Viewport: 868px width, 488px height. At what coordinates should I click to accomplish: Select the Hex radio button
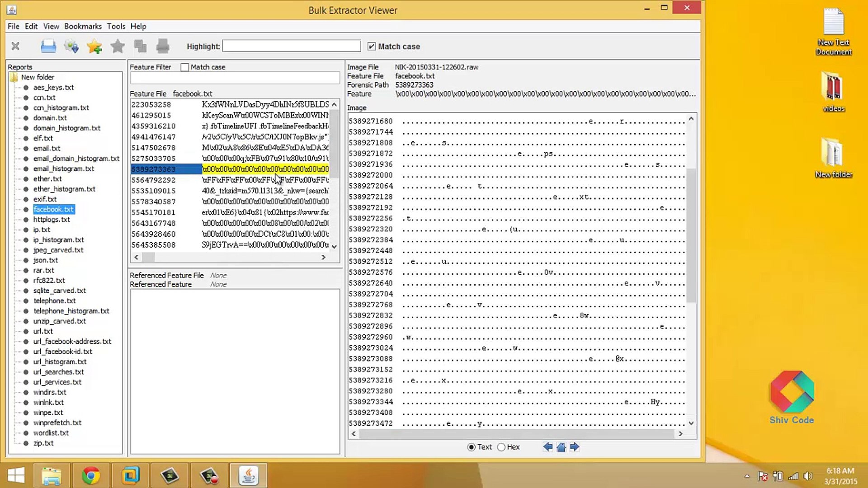[x=501, y=447]
